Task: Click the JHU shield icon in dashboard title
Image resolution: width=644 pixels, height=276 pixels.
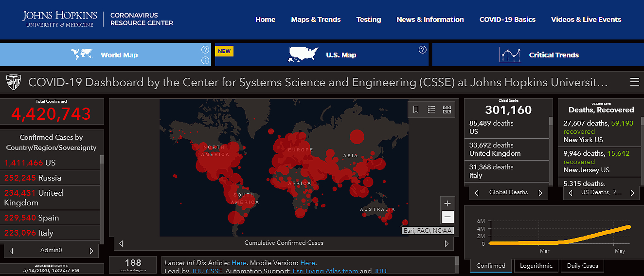Action: click(13, 82)
